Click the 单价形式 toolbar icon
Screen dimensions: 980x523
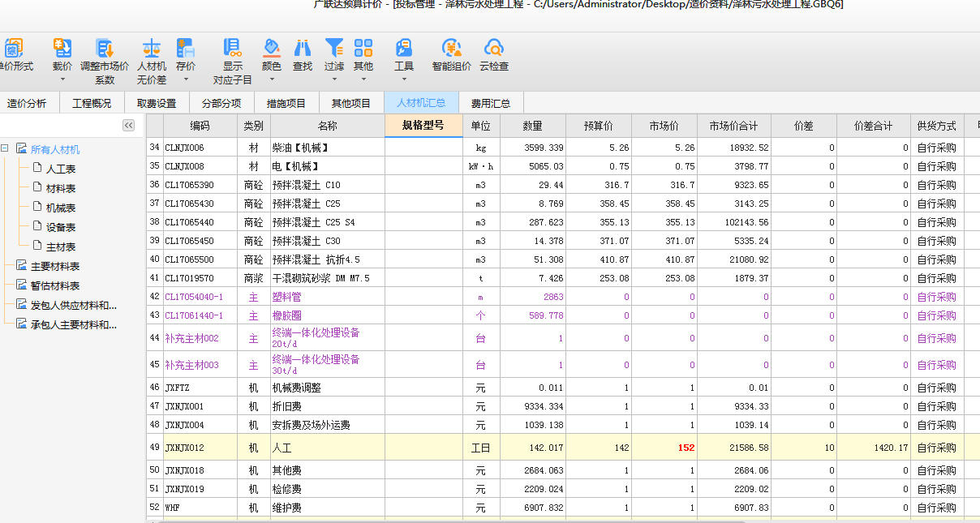tap(14, 48)
